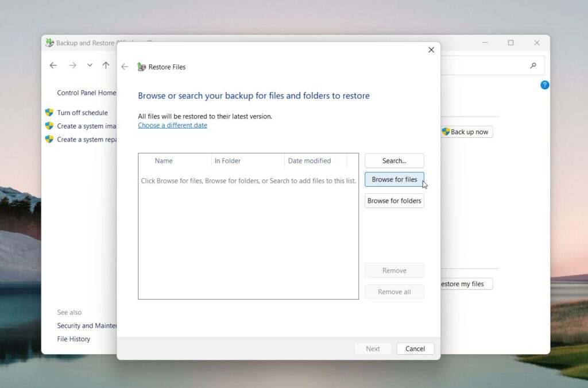The height and width of the screenshot is (388, 588).
Task: Open help via the blue question mark icon
Action: point(544,85)
